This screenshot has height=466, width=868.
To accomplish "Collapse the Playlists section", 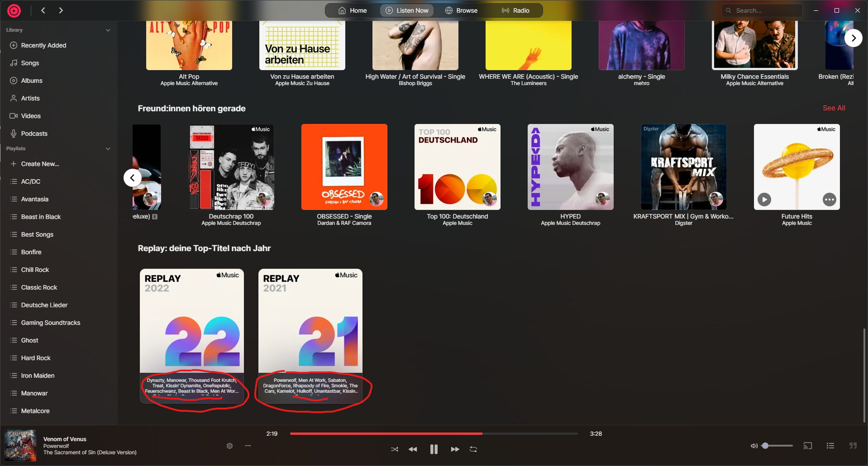I will (108, 148).
